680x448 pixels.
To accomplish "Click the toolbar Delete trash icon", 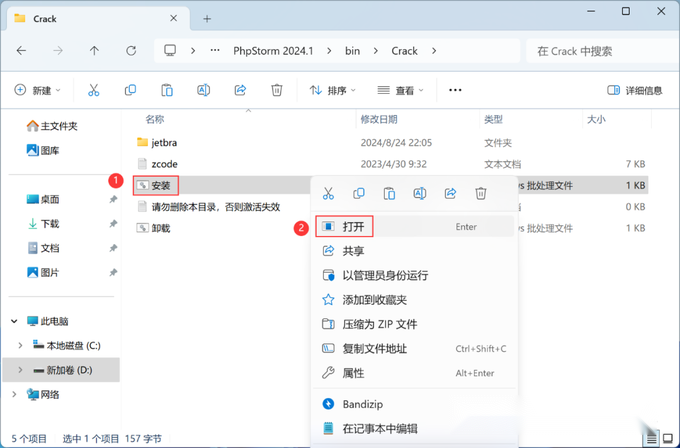I will click(x=277, y=90).
